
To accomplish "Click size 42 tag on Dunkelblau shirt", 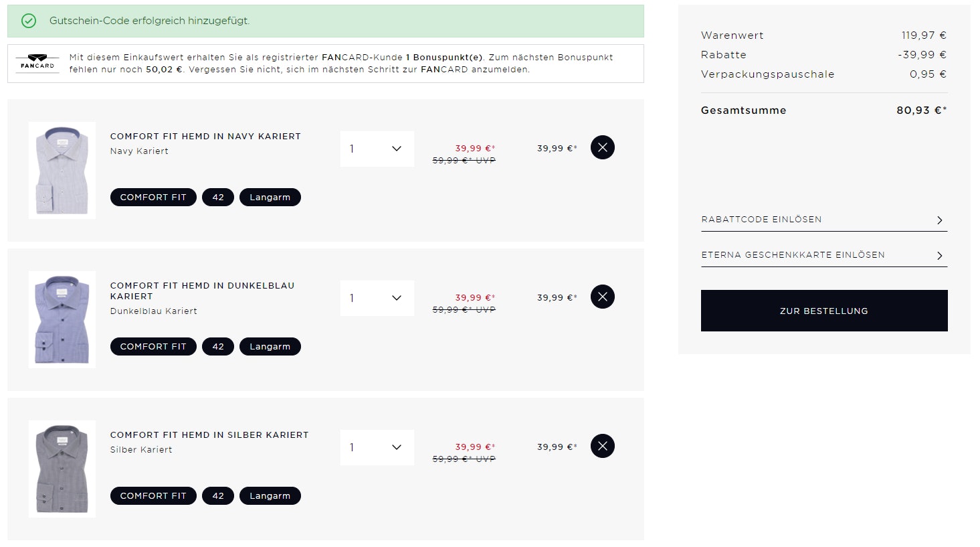I will click(x=218, y=347).
